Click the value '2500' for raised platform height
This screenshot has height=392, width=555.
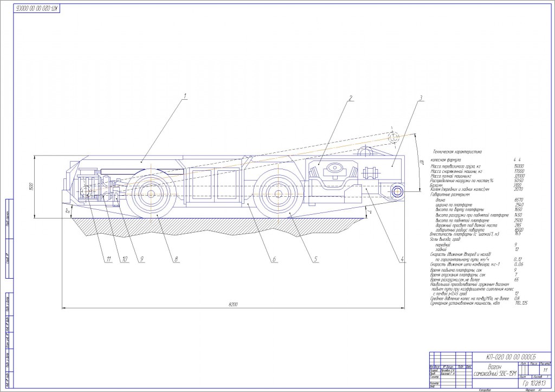(518, 220)
